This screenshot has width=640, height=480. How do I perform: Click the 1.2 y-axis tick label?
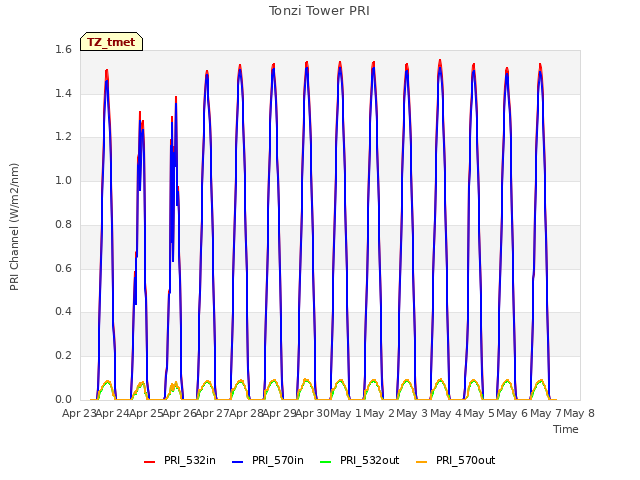(x=63, y=137)
